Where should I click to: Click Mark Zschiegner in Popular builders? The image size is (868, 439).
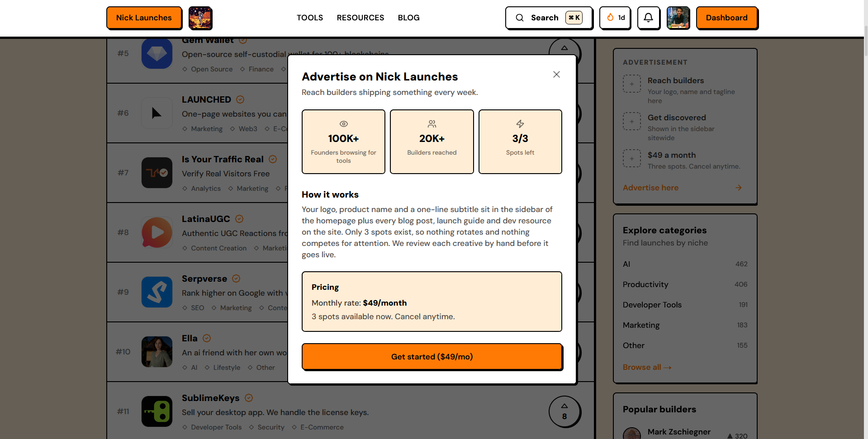[x=679, y=432]
